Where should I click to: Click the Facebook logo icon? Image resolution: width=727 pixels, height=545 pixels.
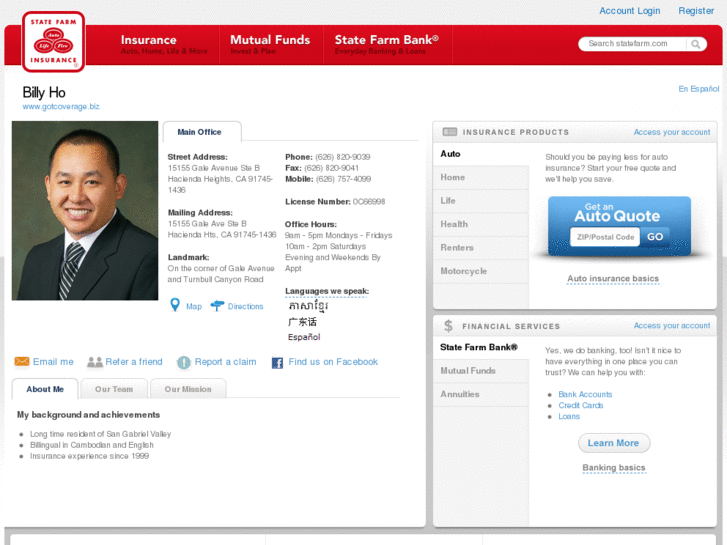(277, 363)
